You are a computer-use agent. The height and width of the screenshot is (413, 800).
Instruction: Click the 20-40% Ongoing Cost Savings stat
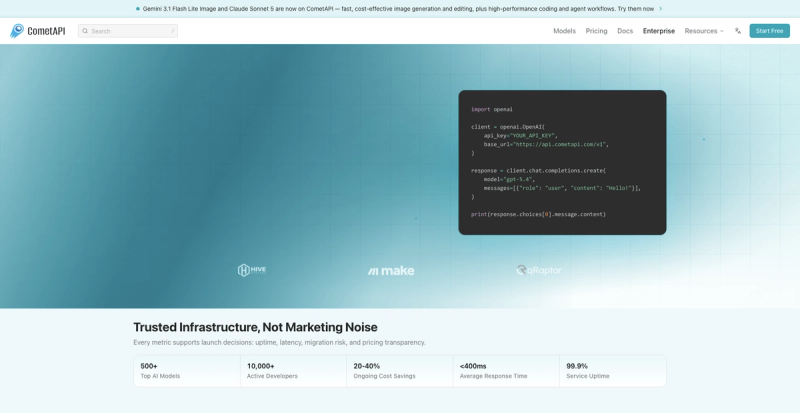click(x=400, y=371)
